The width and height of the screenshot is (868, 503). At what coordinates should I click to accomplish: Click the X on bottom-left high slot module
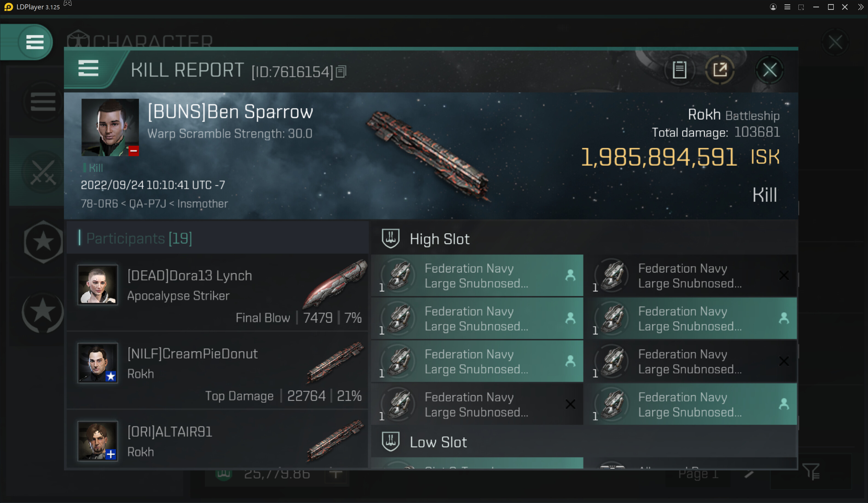pyautogui.click(x=570, y=404)
